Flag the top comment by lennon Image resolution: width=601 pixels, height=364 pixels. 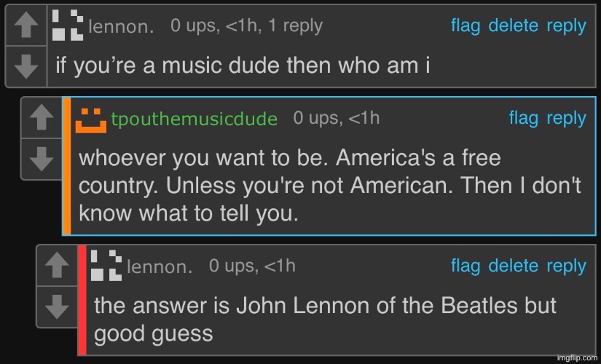pos(466,25)
